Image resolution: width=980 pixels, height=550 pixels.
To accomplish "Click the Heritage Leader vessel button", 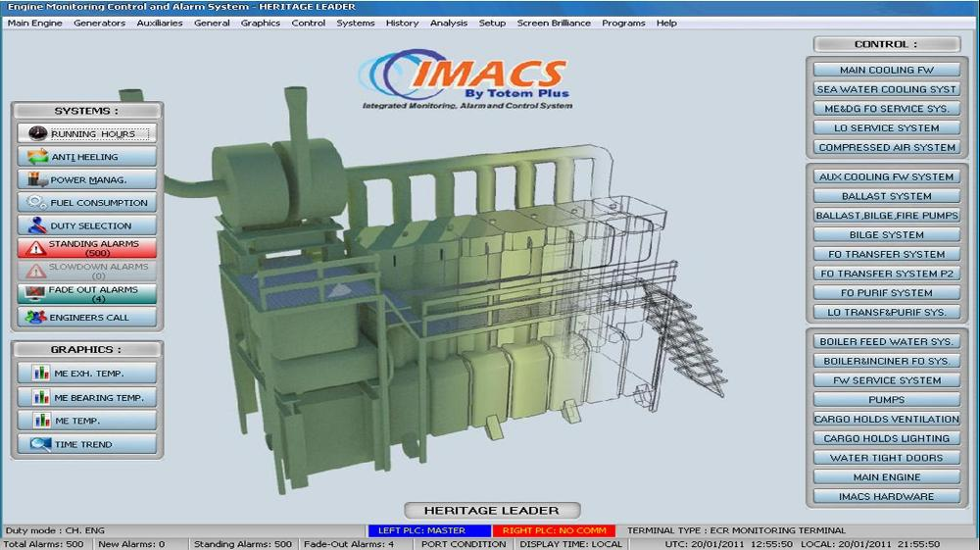I will coord(492,510).
